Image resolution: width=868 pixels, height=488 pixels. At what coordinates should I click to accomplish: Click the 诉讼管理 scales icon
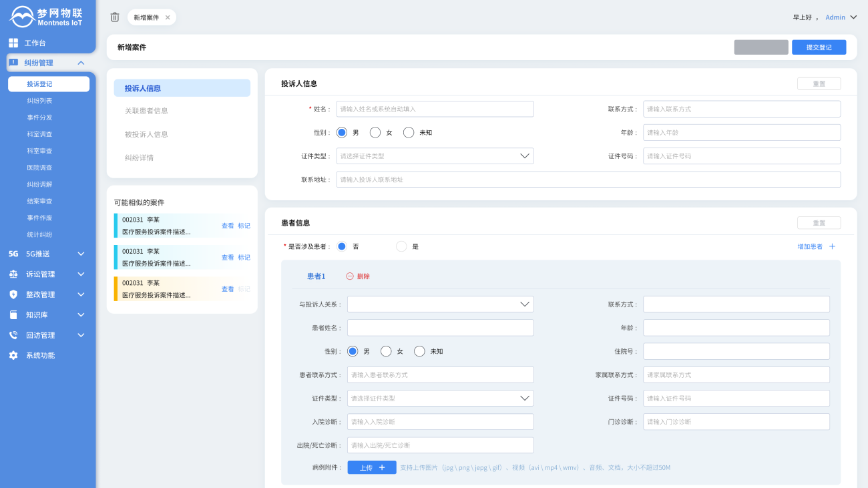(x=13, y=274)
